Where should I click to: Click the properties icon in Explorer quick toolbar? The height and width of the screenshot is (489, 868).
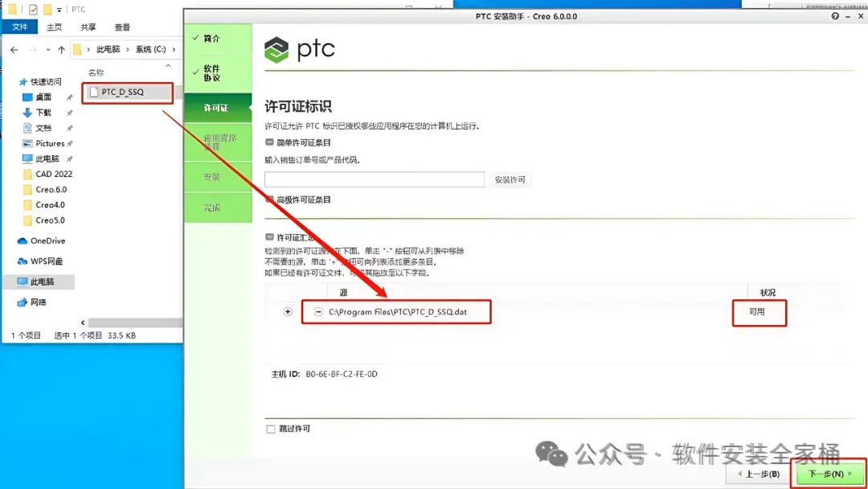[33, 10]
